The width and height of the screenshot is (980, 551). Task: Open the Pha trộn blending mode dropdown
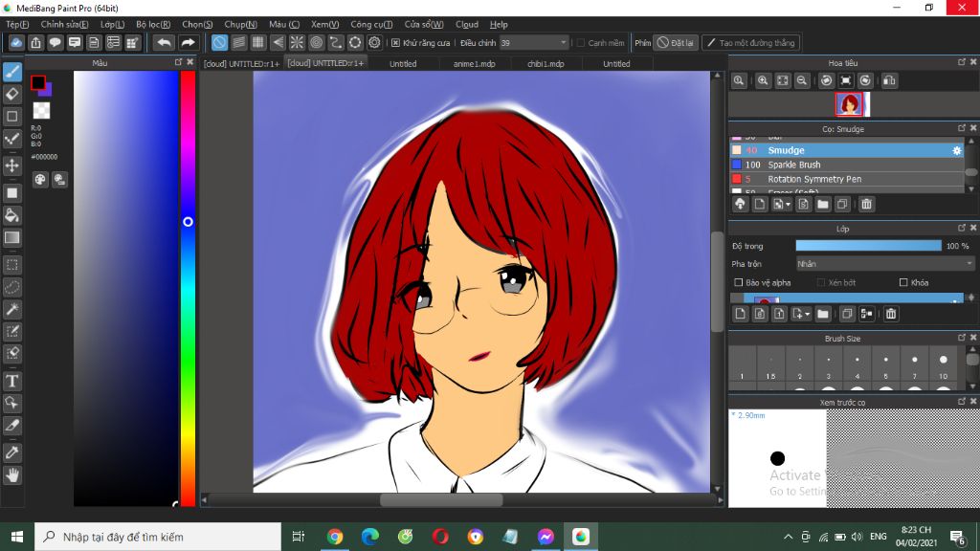[885, 264]
